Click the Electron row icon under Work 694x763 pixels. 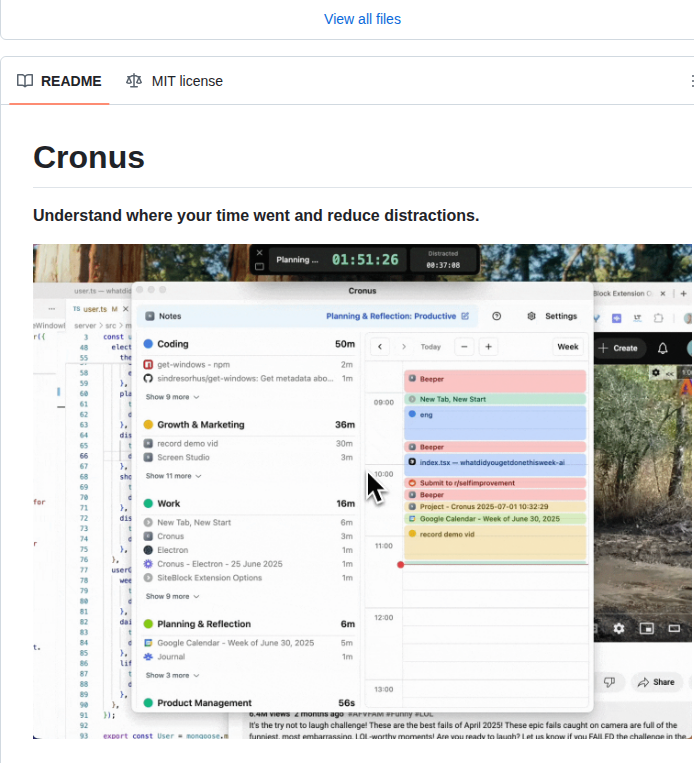pos(148,550)
